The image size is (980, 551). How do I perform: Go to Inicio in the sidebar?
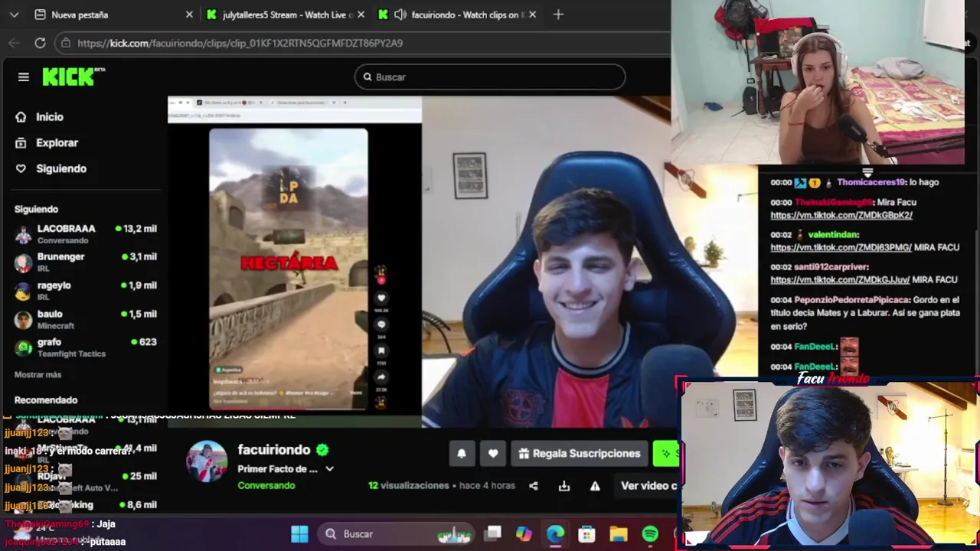[x=50, y=117]
